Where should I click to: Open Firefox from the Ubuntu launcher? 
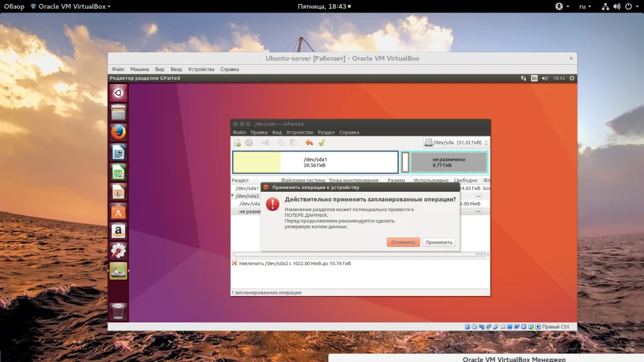coord(118,133)
